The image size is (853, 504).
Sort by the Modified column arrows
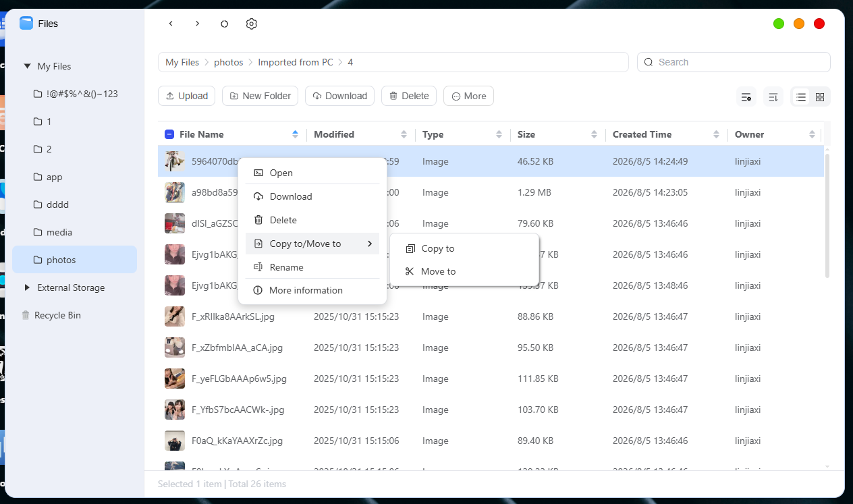click(404, 134)
